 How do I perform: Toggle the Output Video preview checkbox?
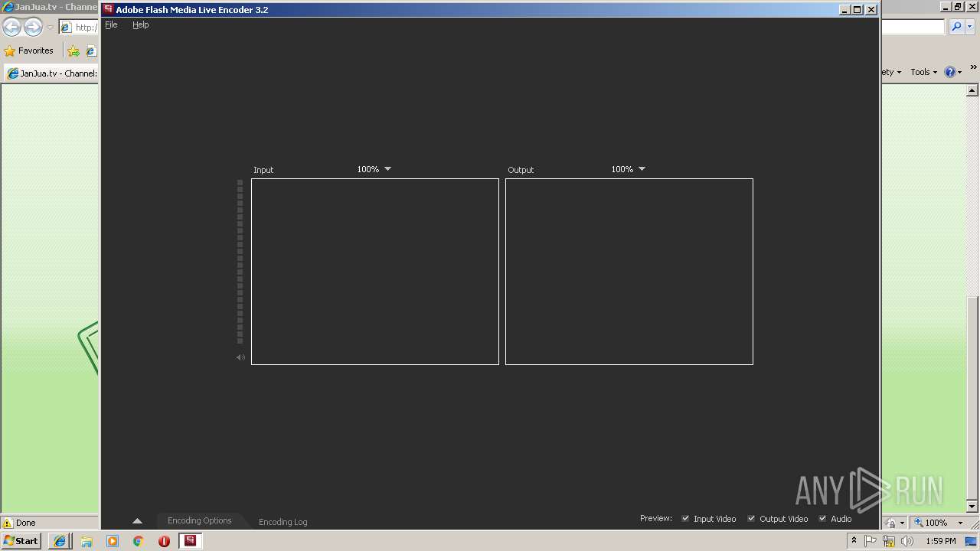point(751,519)
